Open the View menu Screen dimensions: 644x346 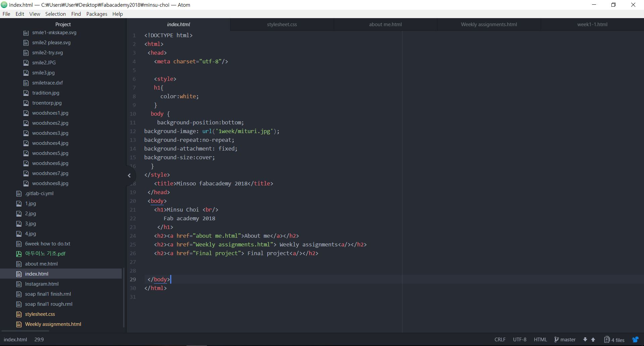[x=35, y=14]
